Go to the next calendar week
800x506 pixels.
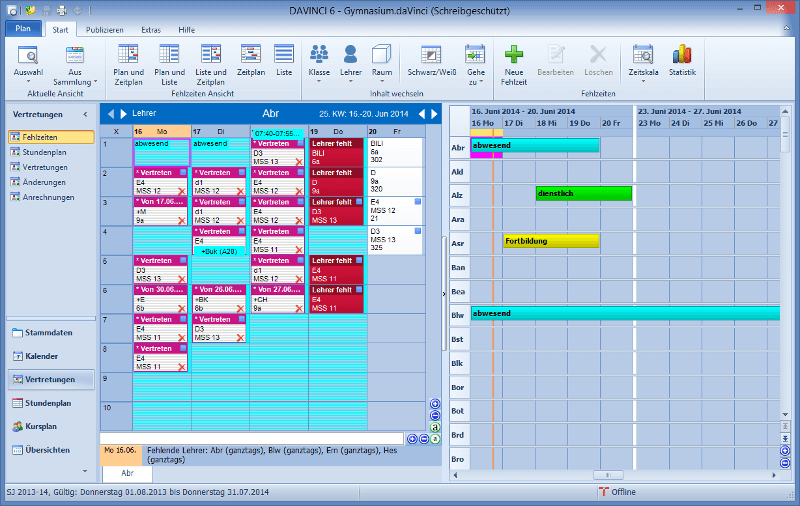[x=435, y=114]
